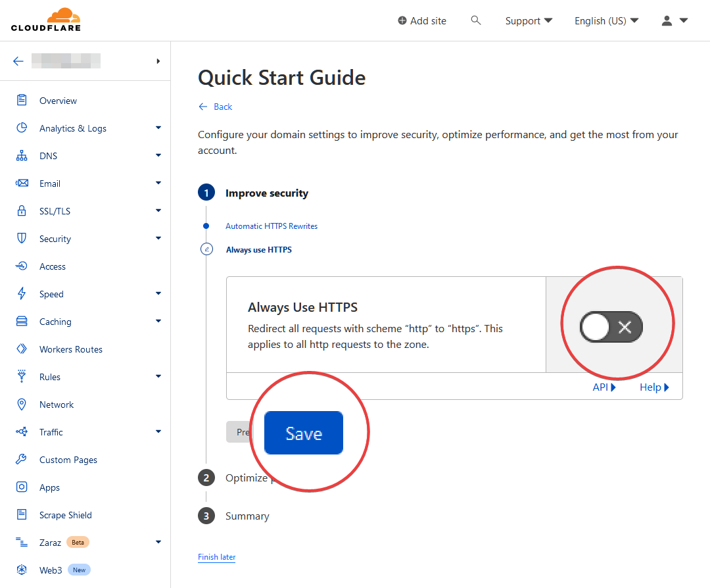Open the API link in HTTPS card
710x588 pixels.
tap(604, 387)
